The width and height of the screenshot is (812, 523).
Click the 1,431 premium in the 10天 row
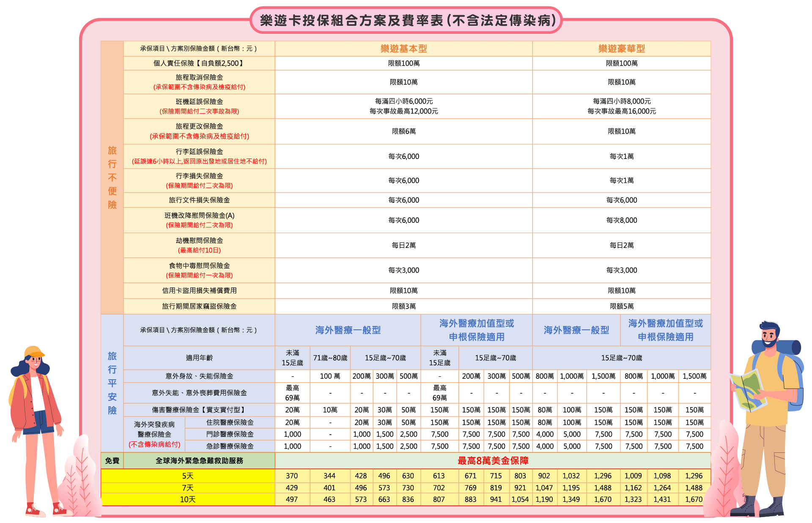[x=662, y=499]
